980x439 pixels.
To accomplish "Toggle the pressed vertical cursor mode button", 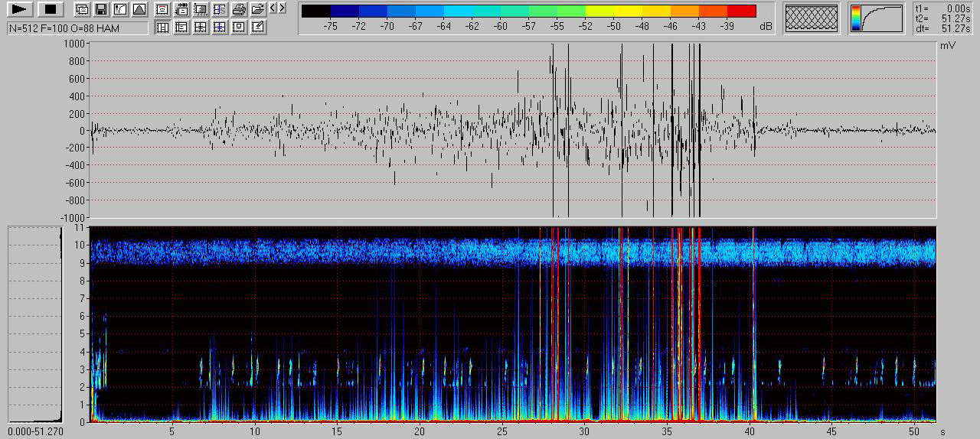I will [x=162, y=28].
